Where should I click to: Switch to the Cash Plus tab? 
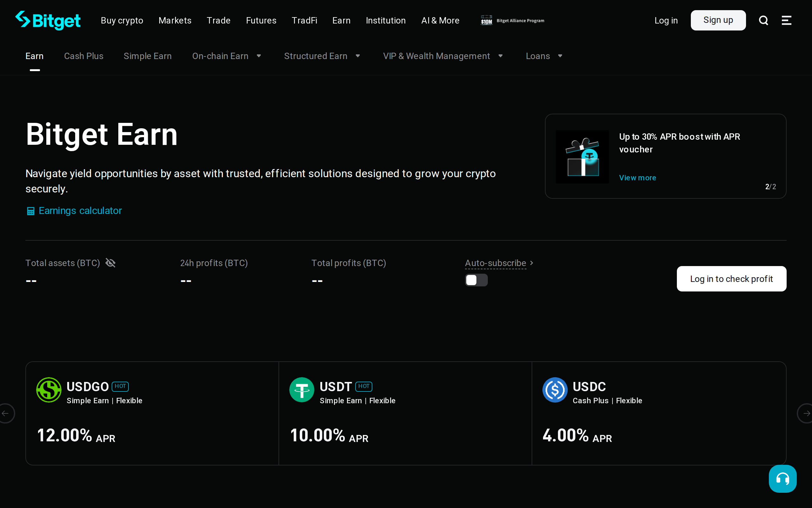[83, 56]
